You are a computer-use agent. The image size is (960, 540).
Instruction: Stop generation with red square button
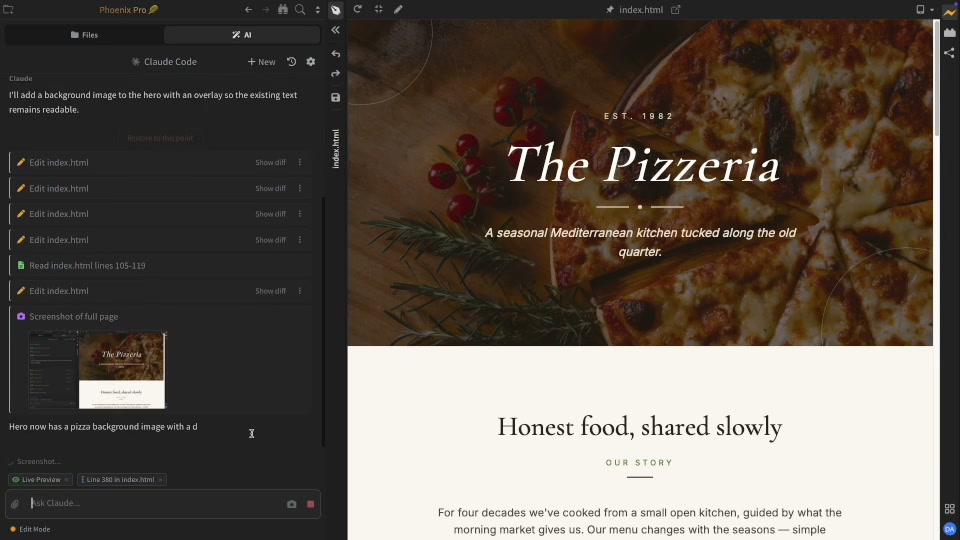[x=310, y=504]
